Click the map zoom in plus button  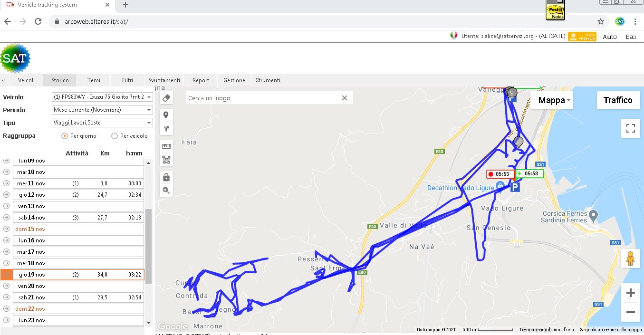click(x=630, y=293)
